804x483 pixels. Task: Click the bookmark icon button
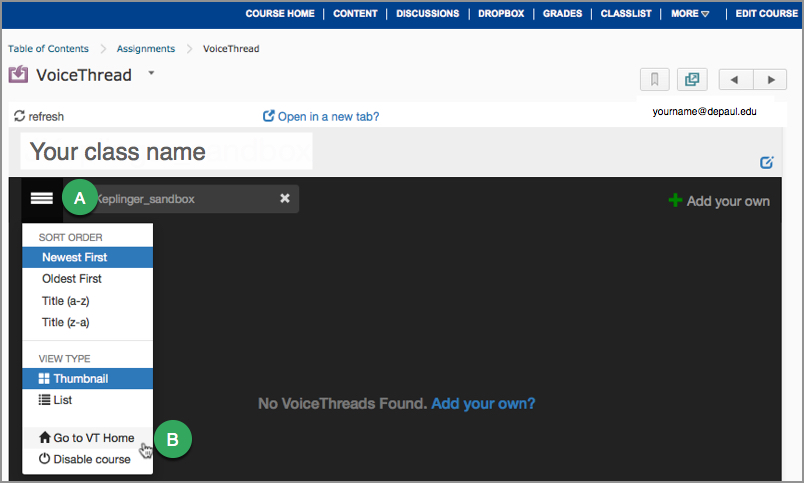click(x=654, y=79)
